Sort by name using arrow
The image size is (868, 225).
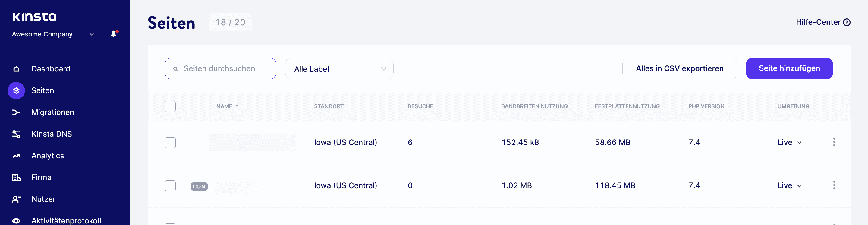(x=237, y=106)
